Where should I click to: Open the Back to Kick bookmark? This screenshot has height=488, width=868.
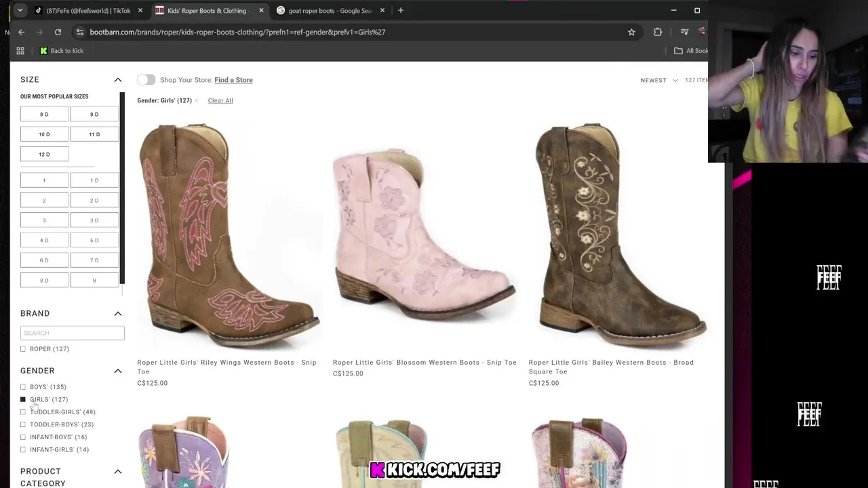tap(62, 51)
